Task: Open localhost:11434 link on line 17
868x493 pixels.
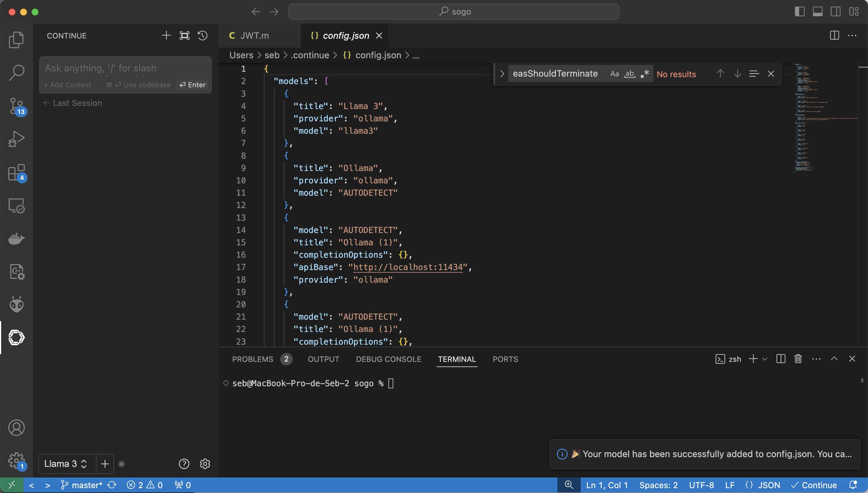Action: pyautogui.click(x=408, y=267)
